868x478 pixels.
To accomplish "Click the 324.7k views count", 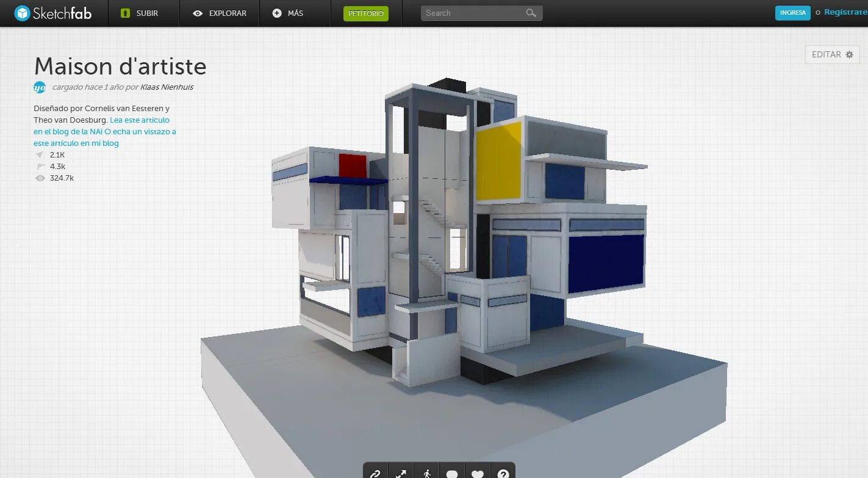I will coord(62,178).
